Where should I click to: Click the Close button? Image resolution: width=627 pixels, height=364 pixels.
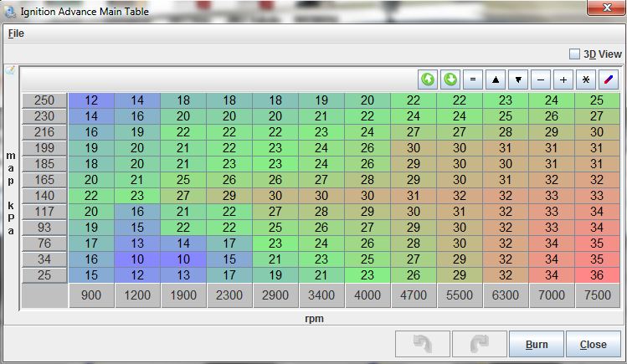(593, 344)
